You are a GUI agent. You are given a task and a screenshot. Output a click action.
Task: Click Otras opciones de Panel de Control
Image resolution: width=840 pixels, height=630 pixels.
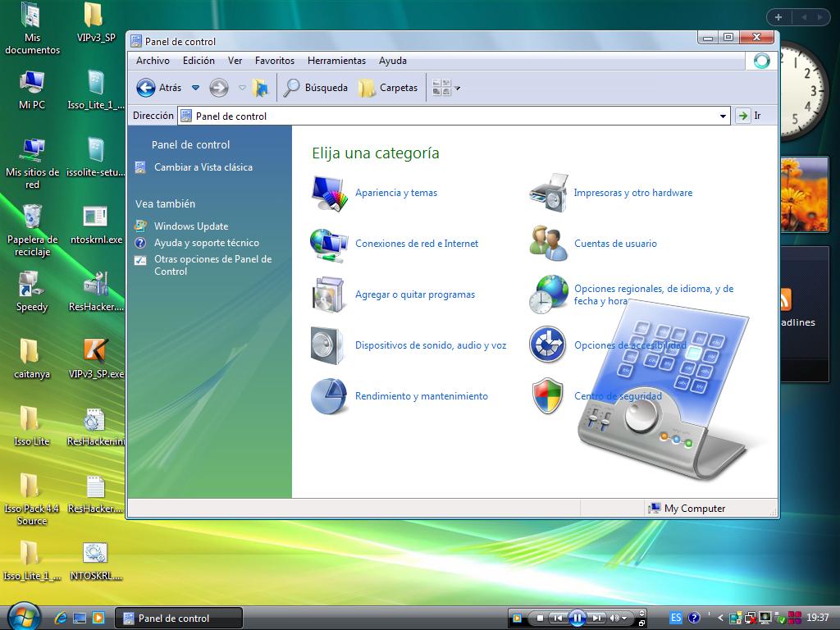coord(213,265)
